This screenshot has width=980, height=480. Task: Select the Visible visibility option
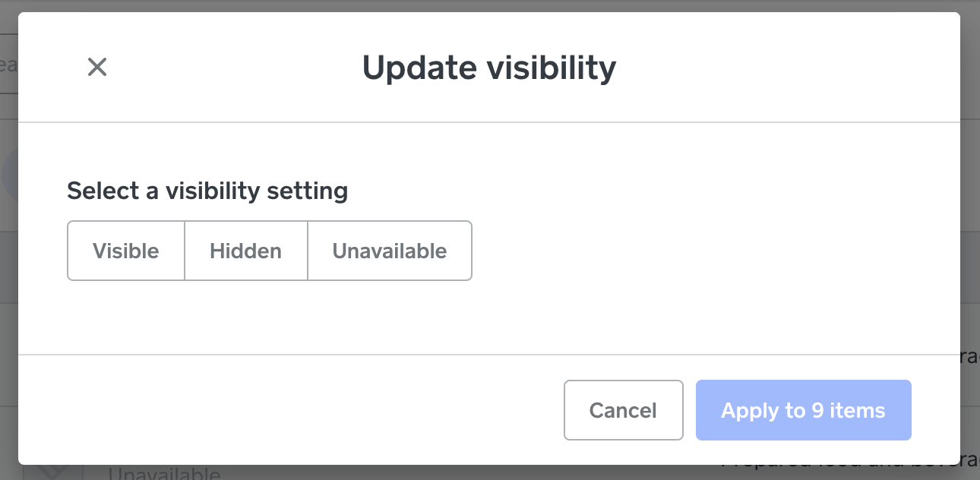126,251
